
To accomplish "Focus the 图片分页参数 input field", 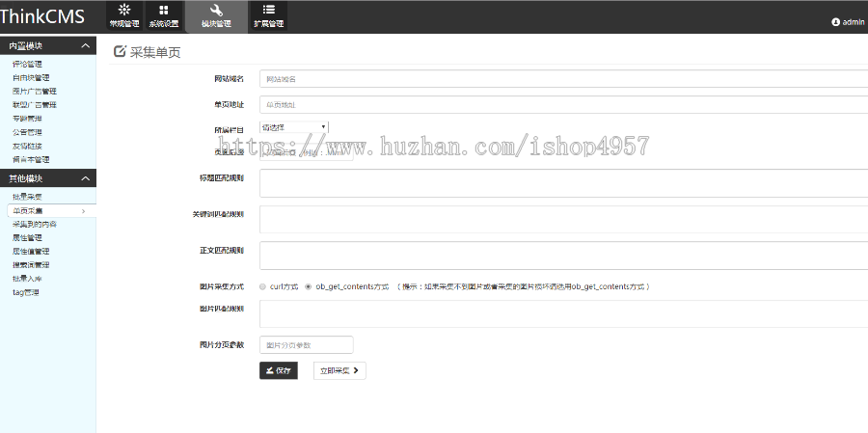I will coord(306,344).
